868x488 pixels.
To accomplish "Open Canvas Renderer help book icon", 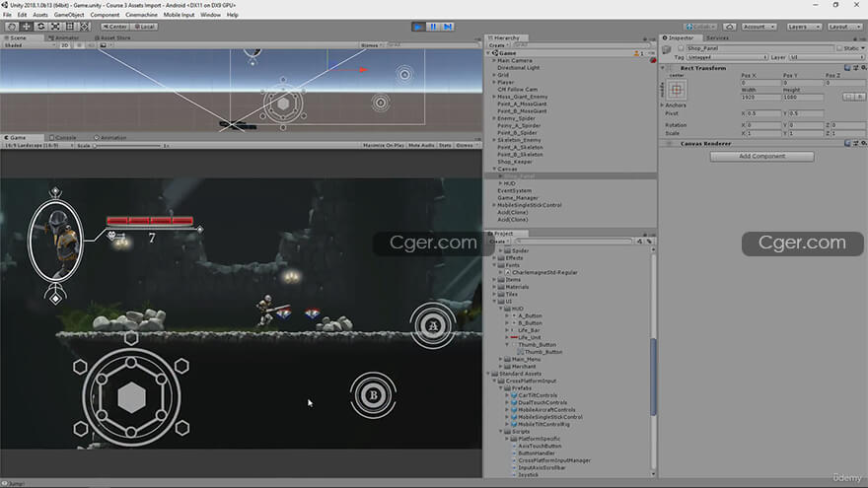I will coord(847,143).
